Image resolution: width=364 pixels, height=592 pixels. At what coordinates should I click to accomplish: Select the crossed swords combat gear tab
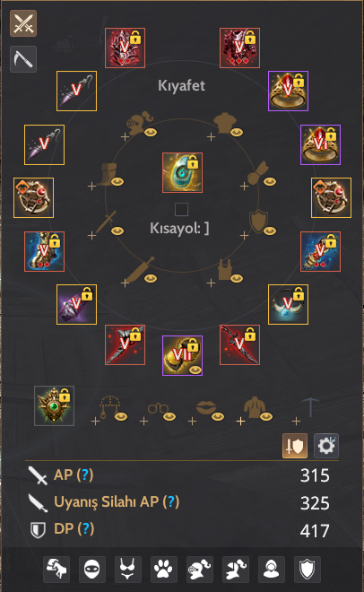click(x=23, y=23)
